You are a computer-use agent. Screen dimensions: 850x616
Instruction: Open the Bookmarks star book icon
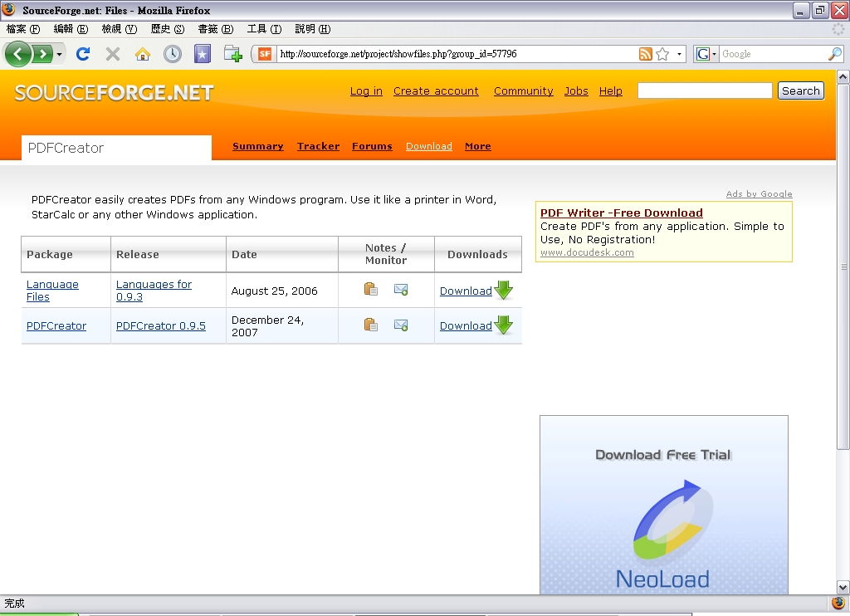pos(203,54)
